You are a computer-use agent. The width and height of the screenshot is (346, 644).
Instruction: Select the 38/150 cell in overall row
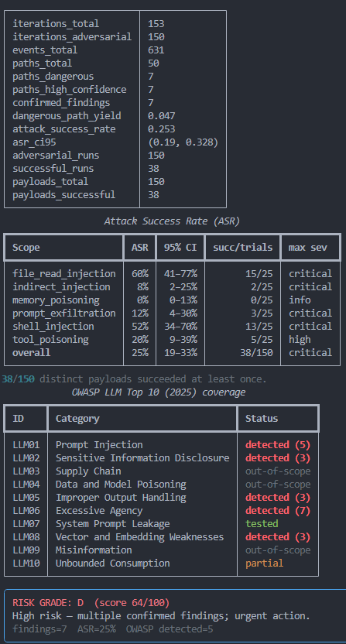click(x=256, y=352)
